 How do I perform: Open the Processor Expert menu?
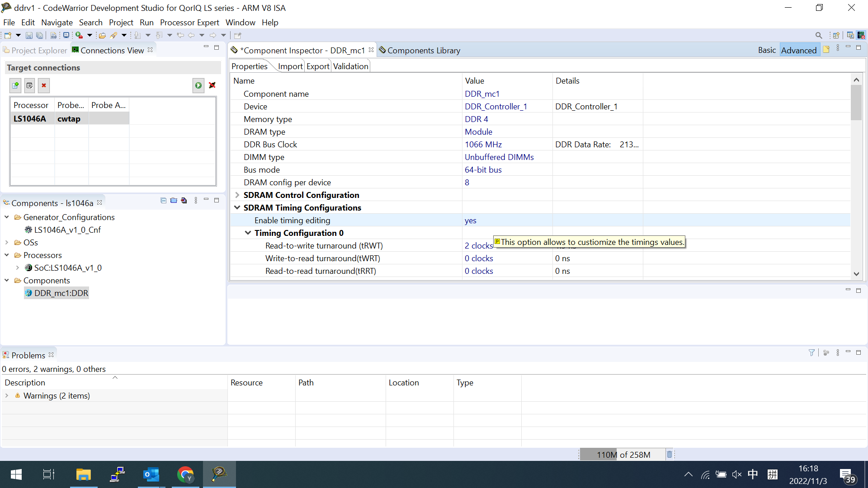189,22
